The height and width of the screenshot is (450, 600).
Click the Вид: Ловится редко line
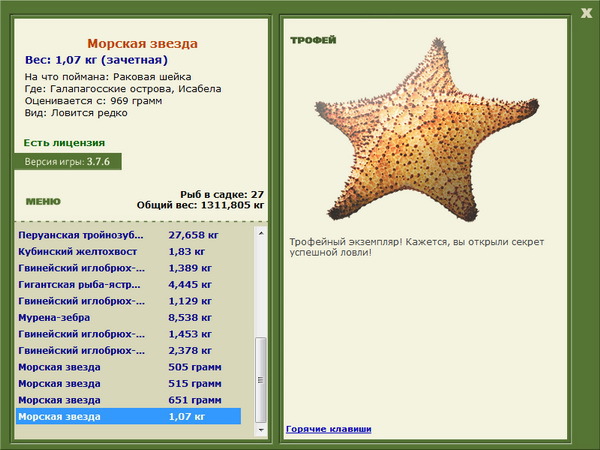point(76,113)
